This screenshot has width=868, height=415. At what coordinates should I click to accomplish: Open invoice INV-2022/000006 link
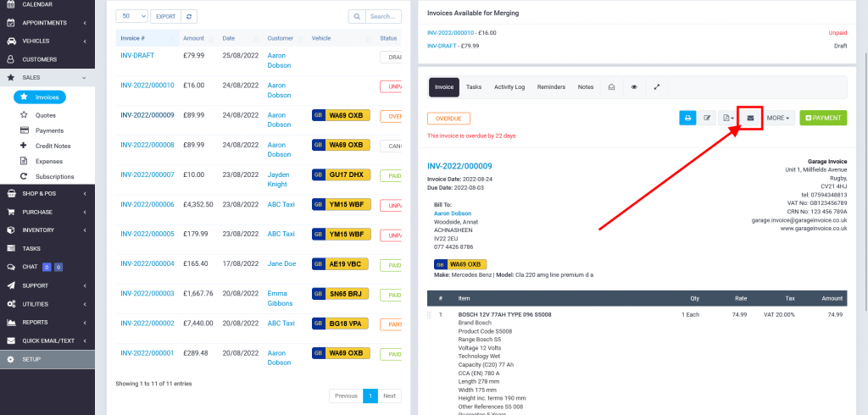(x=147, y=204)
